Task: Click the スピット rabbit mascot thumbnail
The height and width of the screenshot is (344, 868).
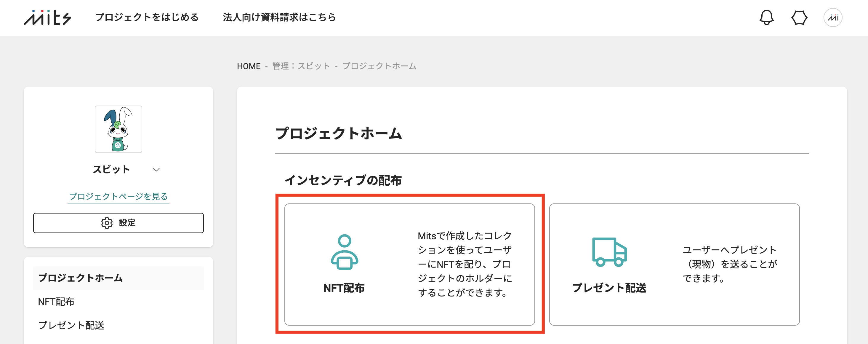Action: pyautogui.click(x=118, y=129)
